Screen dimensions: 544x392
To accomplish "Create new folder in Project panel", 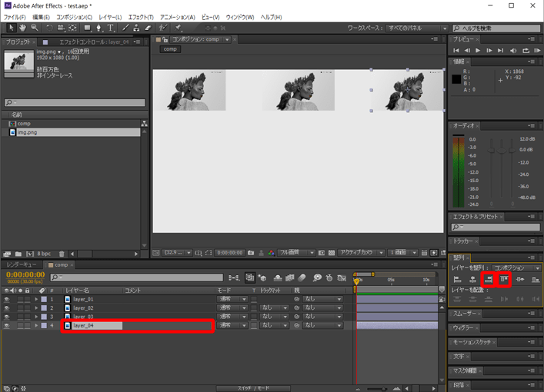I will click(18, 254).
